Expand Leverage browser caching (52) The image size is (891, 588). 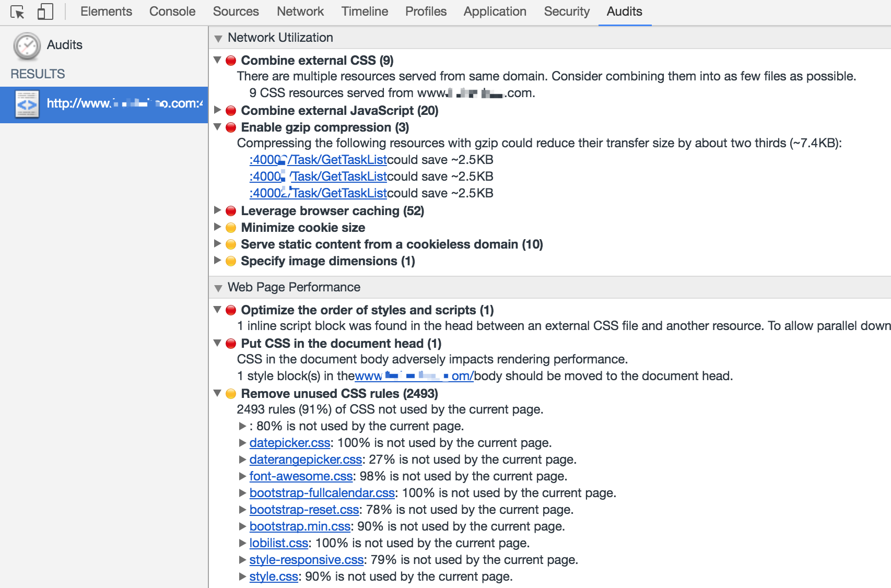(x=218, y=210)
